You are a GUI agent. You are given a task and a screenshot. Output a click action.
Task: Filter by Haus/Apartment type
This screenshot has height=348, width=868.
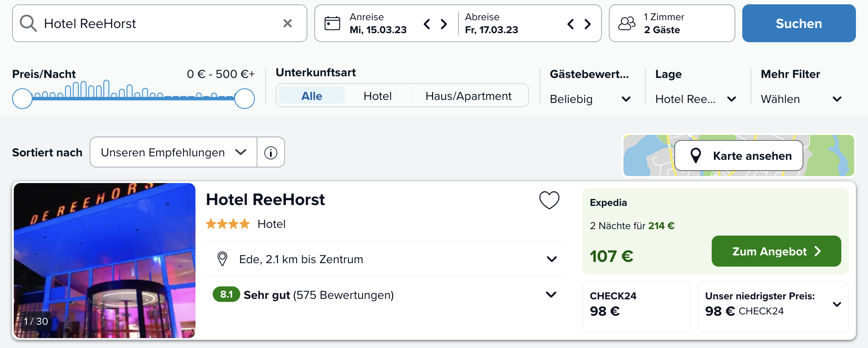468,96
